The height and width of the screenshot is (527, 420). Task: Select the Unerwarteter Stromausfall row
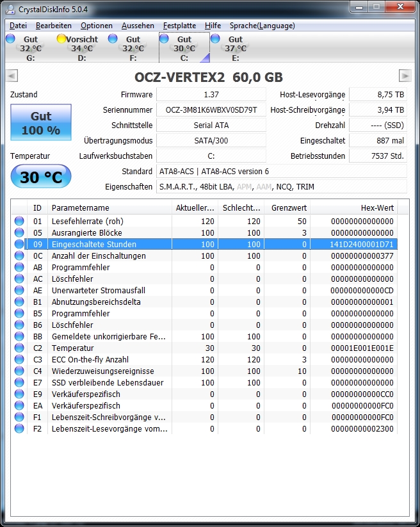pyautogui.click(x=205, y=290)
